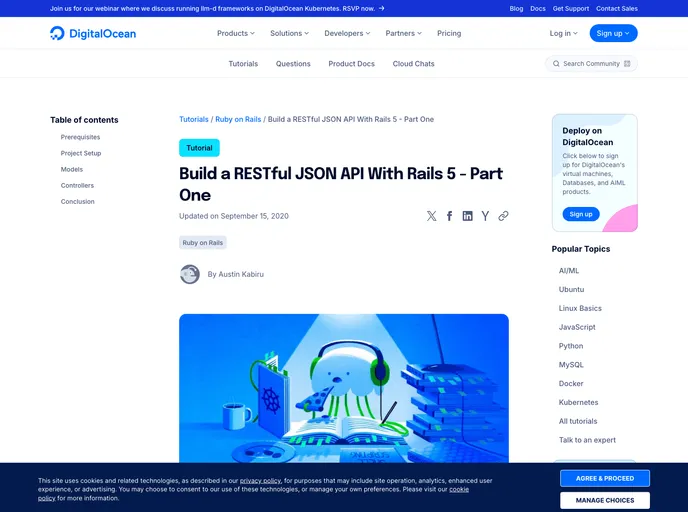Open the Product Docs tab
The height and width of the screenshot is (512, 688).
(351, 64)
